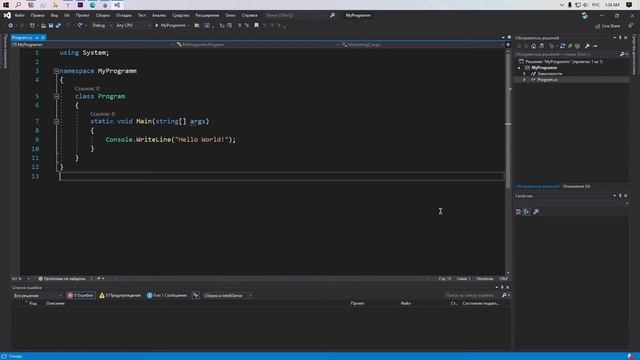The width and height of the screenshot is (640, 360).
Task: Click the bookmark toolbar icon
Action: (256, 25)
